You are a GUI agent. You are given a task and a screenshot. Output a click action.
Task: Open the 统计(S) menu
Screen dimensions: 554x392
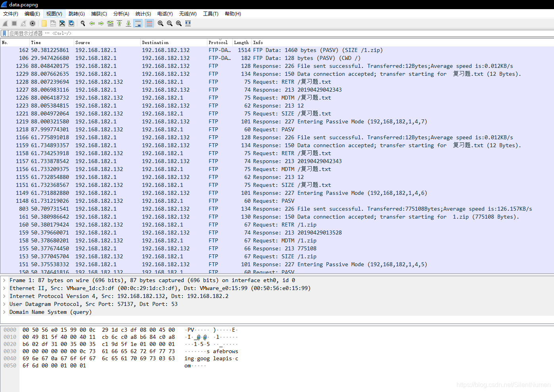click(x=143, y=13)
